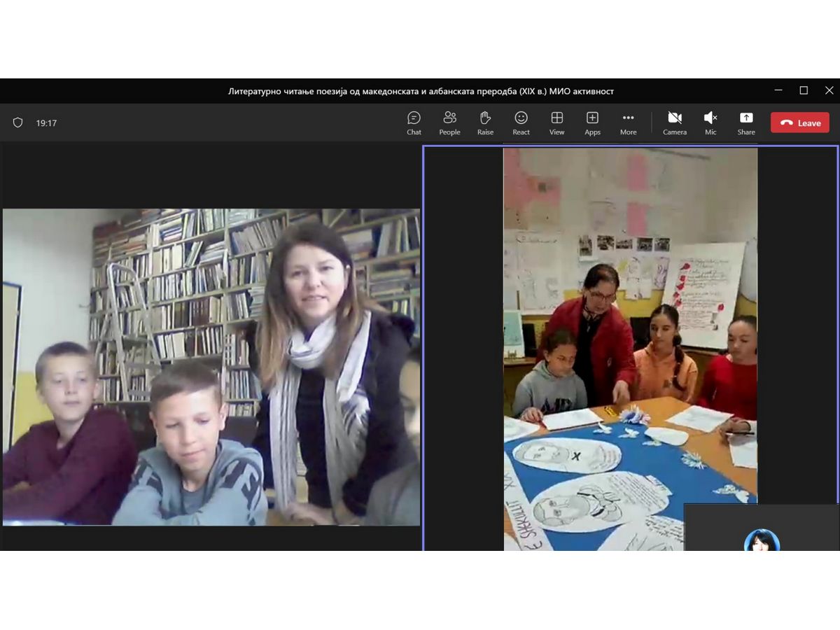The height and width of the screenshot is (630, 840).
Task: Turn on the Camera
Action: coord(675,122)
